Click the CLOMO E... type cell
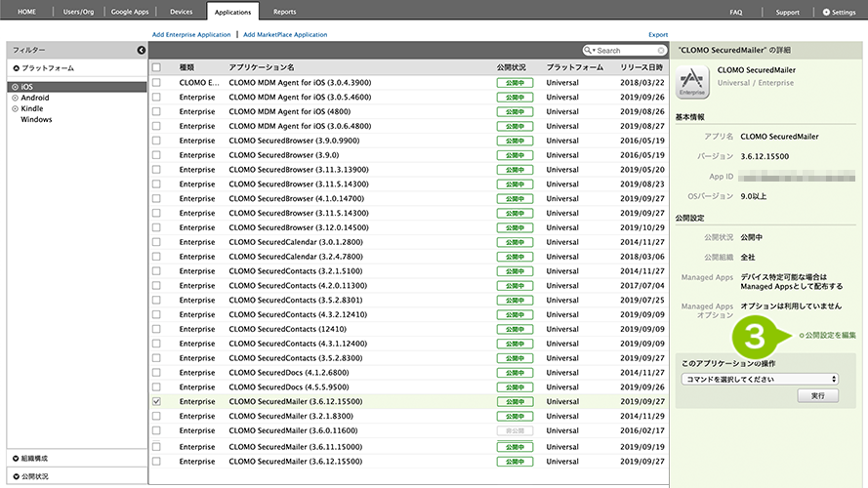 pos(199,82)
